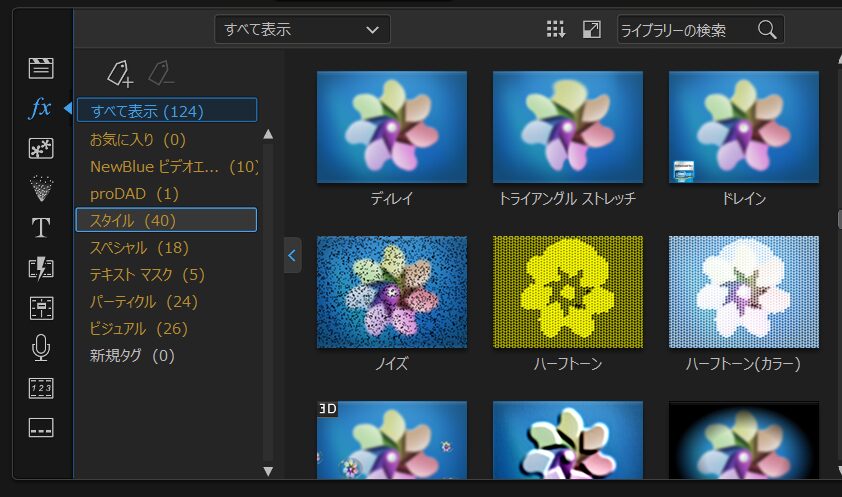Screen dimensions: 842x497
Task: Select the ノイズ effect thumbnail
Action: pos(392,292)
